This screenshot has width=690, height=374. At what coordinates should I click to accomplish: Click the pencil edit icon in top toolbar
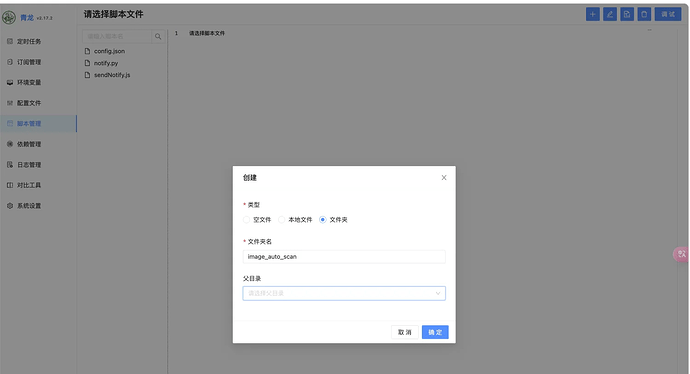[x=609, y=15]
